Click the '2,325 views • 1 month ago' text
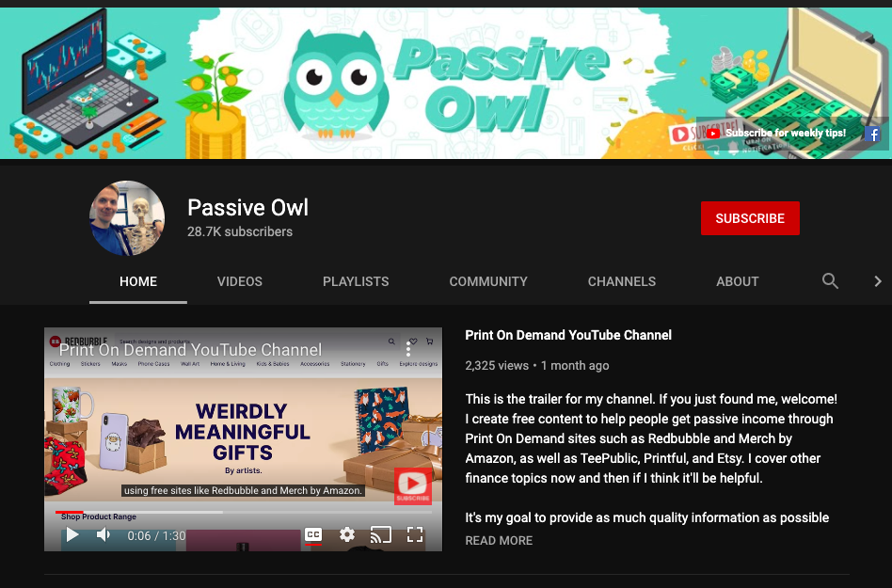Viewport: 892px width, 588px height. click(537, 366)
